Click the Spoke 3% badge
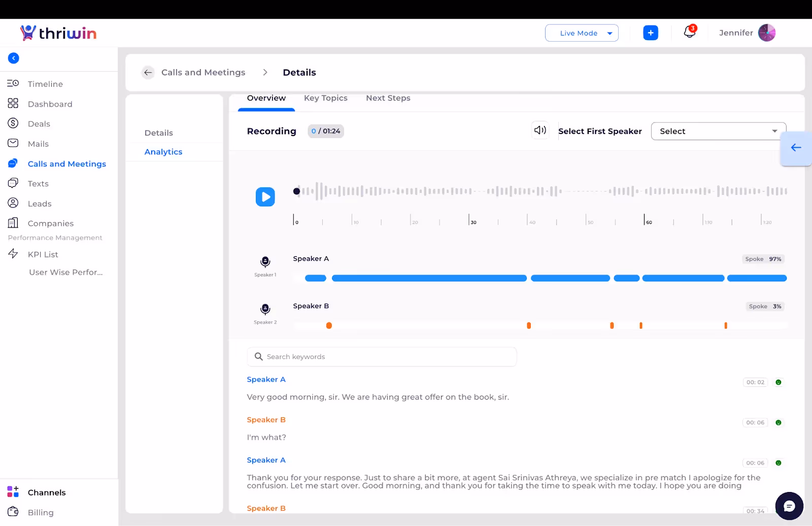 pyautogui.click(x=765, y=306)
